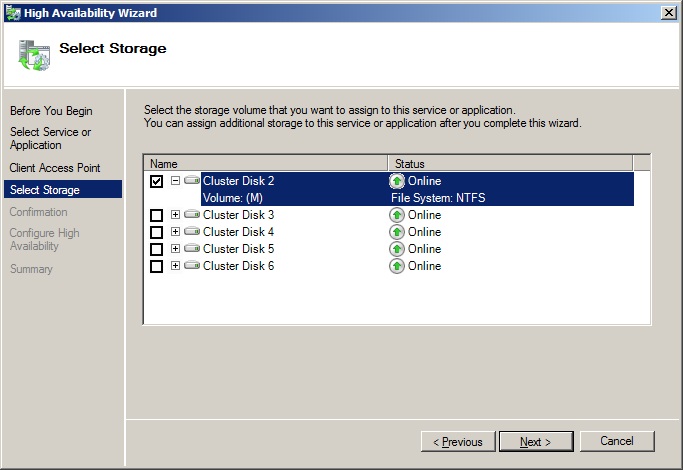Click the High Availability Wizard header icon
The height and width of the screenshot is (470, 683).
[x=33, y=52]
